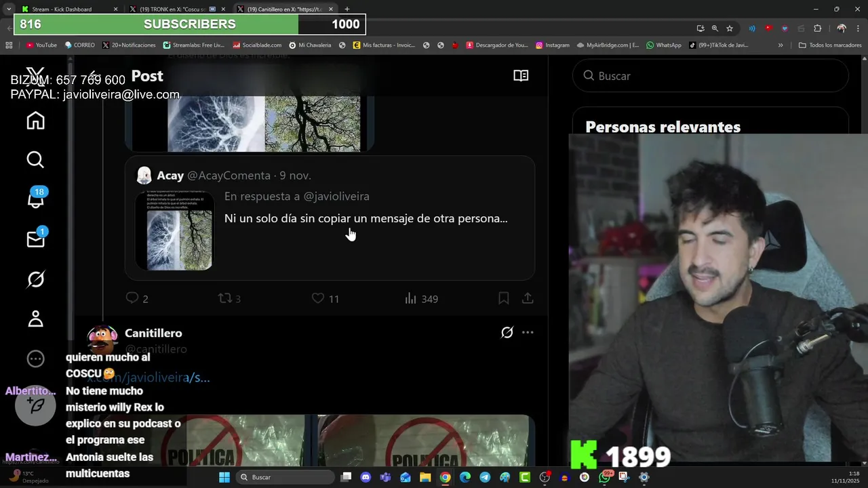Expand the tab search dropdown arrow
Image resolution: width=868 pixels, height=488 pixels.
(x=8, y=9)
